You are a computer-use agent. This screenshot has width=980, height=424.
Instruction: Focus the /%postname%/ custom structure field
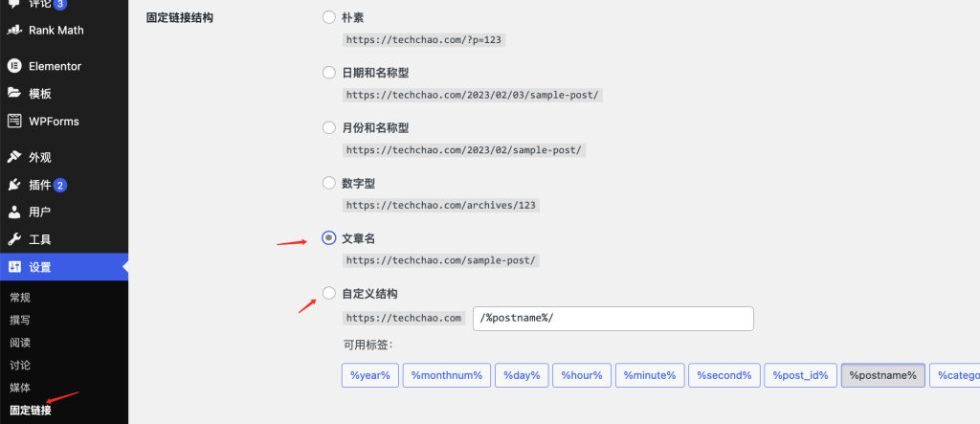point(613,319)
